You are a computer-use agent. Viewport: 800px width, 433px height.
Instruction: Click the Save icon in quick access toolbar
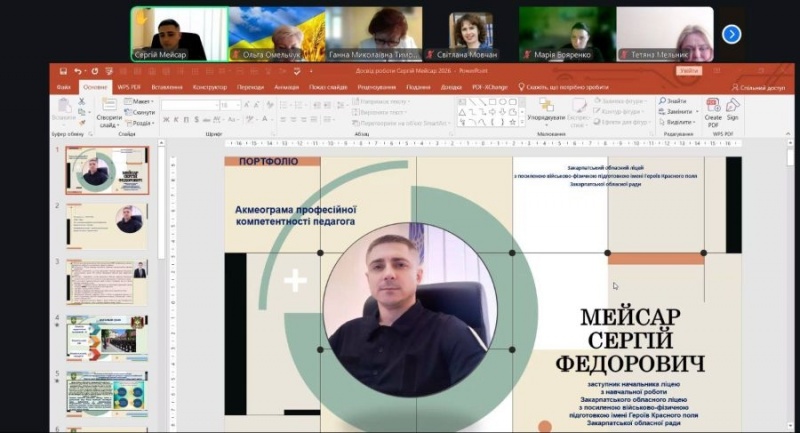coord(63,72)
